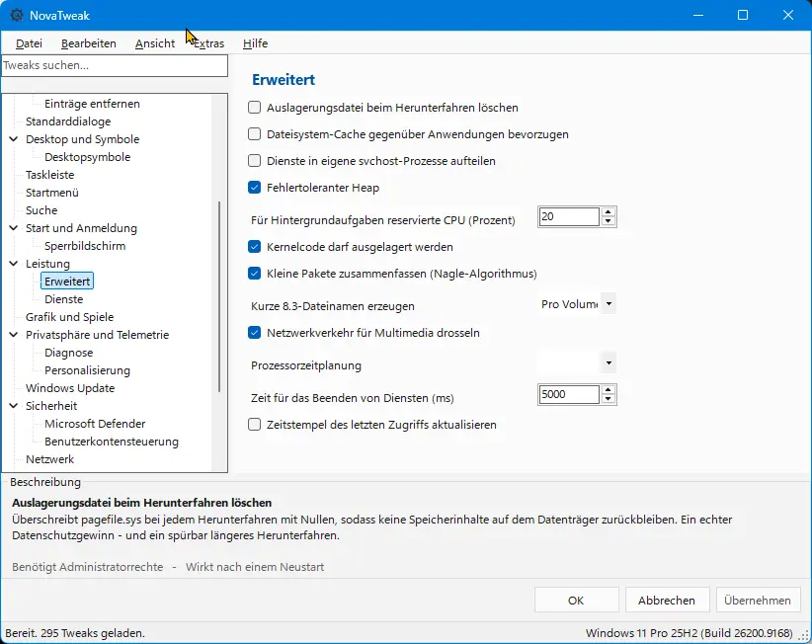Increase reserved CPU percent spinner
The height and width of the screenshot is (644, 812).
point(609,211)
